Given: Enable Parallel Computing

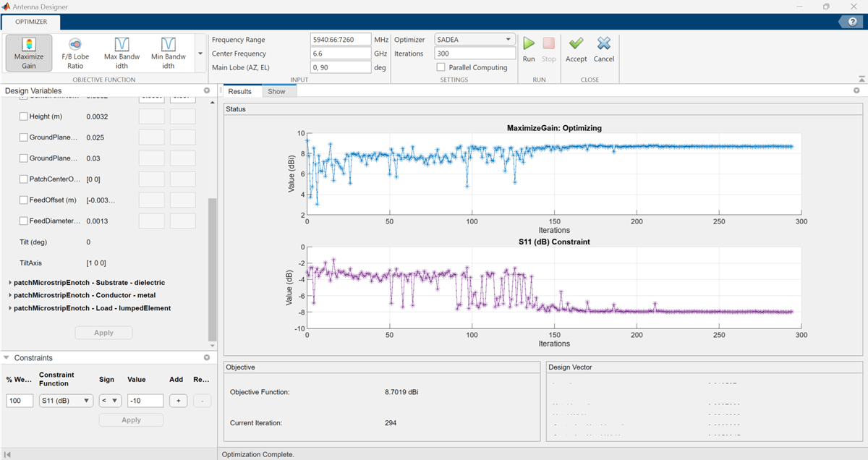Looking at the screenshot, I should [441, 67].
